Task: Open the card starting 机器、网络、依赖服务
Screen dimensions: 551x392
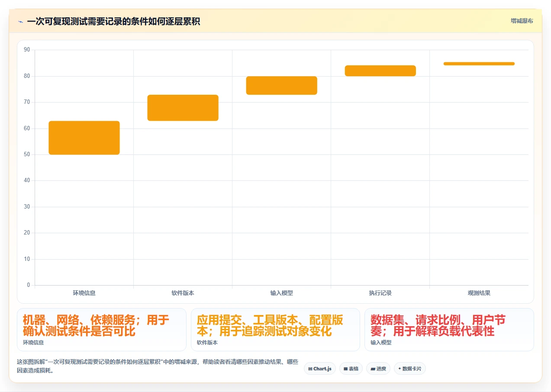Action: [102, 330]
